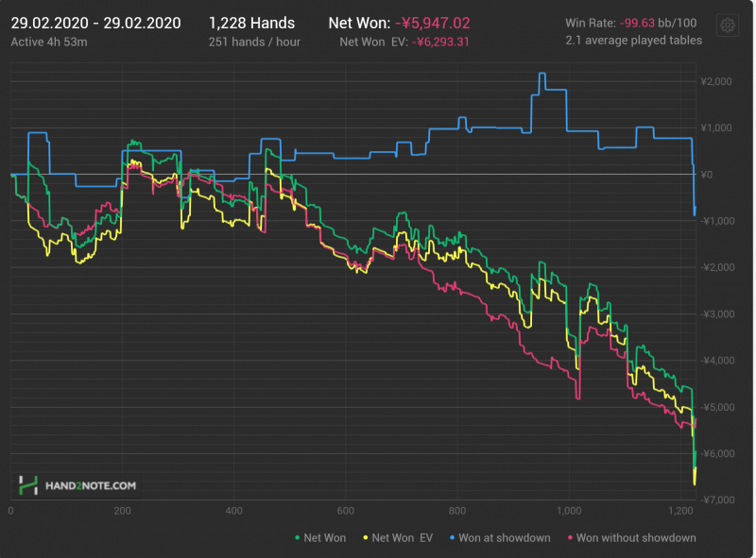Image resolution: width=756 pixels, height=558 pixels.
Task: Toggle the Net Won EV legend entry
Action: click(x=397, y=537)
